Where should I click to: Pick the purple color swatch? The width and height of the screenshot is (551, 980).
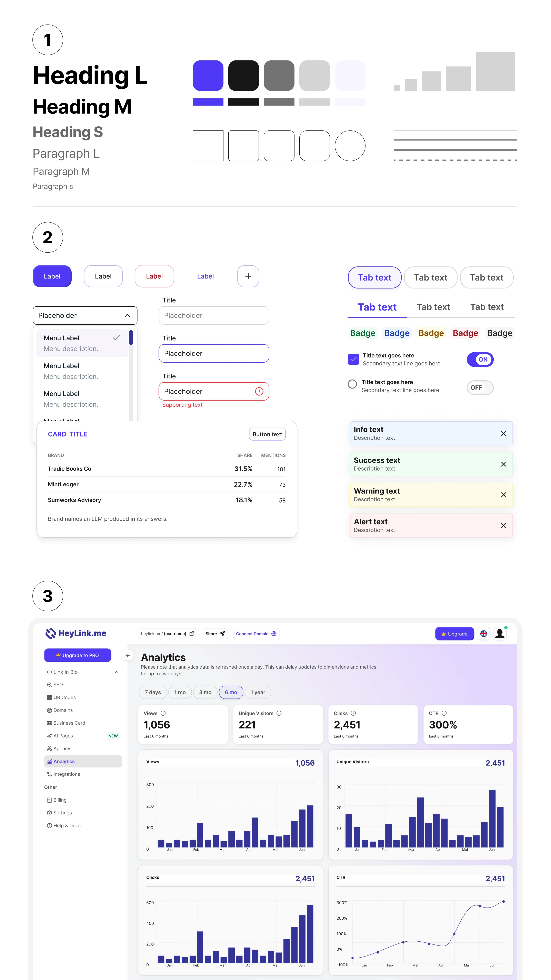tap(208, 76)
